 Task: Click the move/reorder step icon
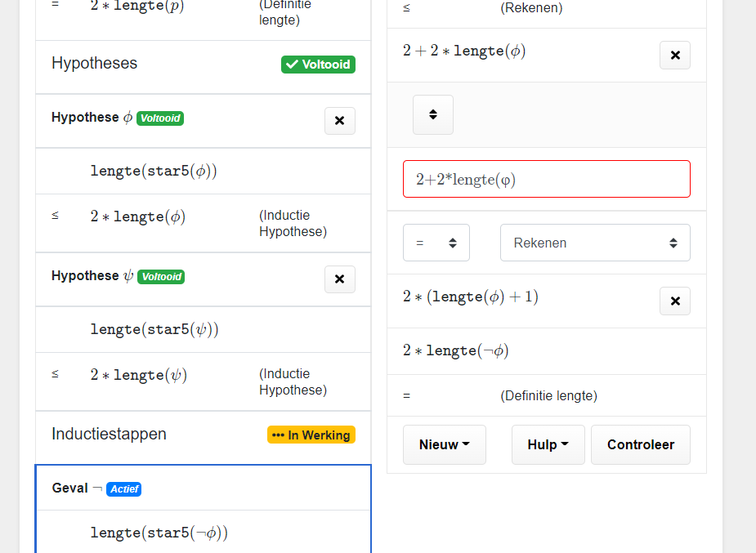pos(432,114)
